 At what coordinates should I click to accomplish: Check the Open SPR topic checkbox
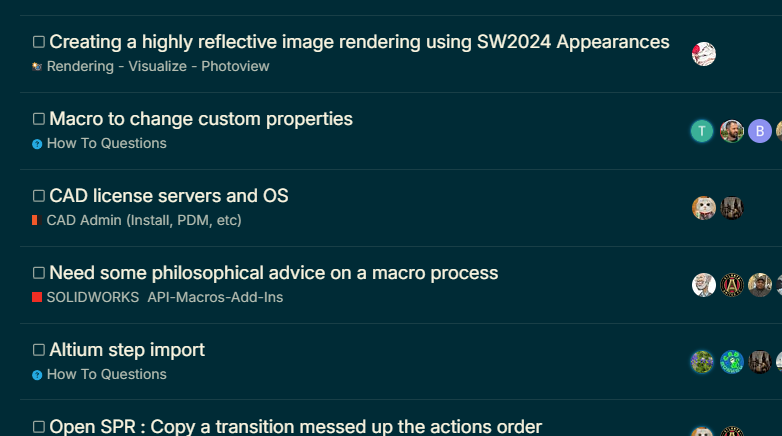[x=39, y=427]
